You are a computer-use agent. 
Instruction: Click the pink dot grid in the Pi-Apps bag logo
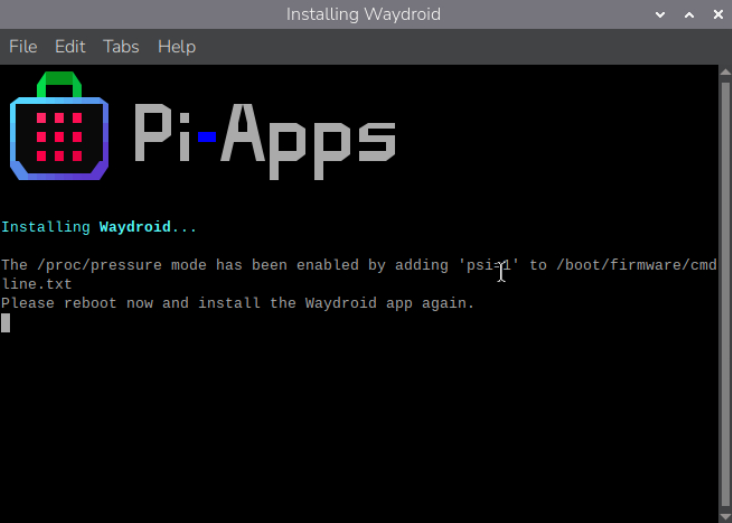click(59, 137)
